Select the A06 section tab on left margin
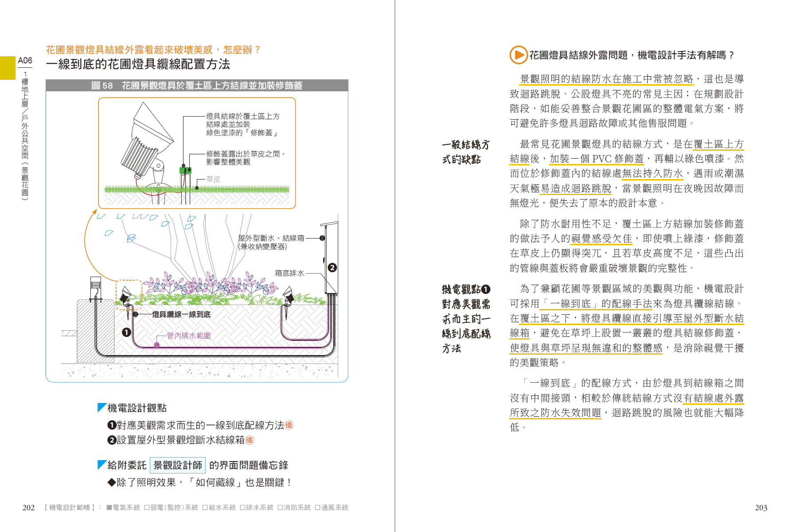 pyautogui.click(x=25, y=61)
